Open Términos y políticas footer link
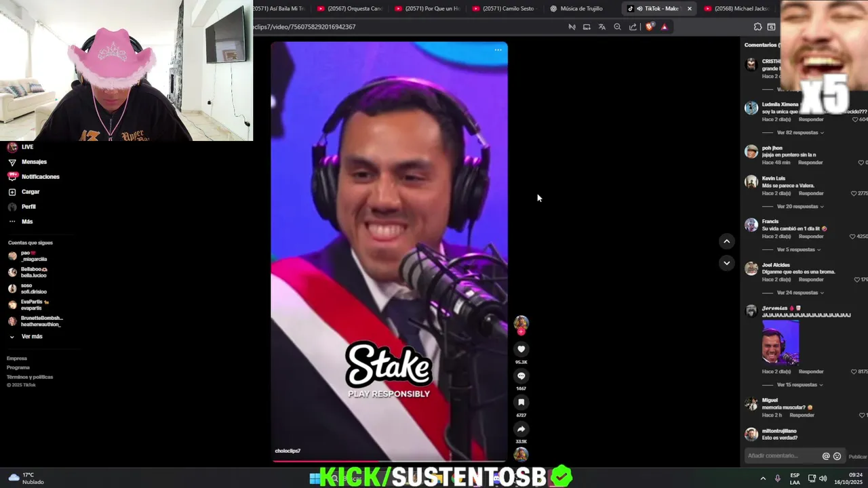Viewport: 868px width, 488px height. [30, 377]
